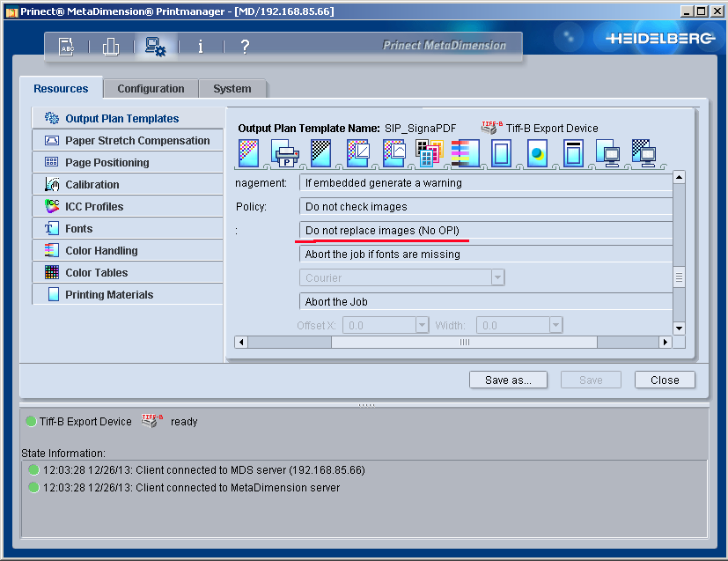Open 'Do not replace images (No OPI)' field
This screenshot has width=728, height=561.
tap(486, 231)
